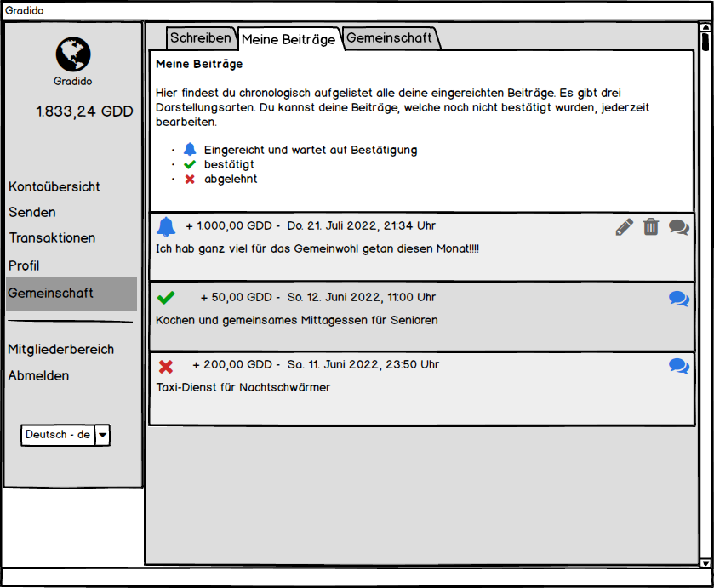Click the green checkmark on Kochen entry
This screenshot has width=714, height=588.
pyautogui.click(x=166, y=298)
